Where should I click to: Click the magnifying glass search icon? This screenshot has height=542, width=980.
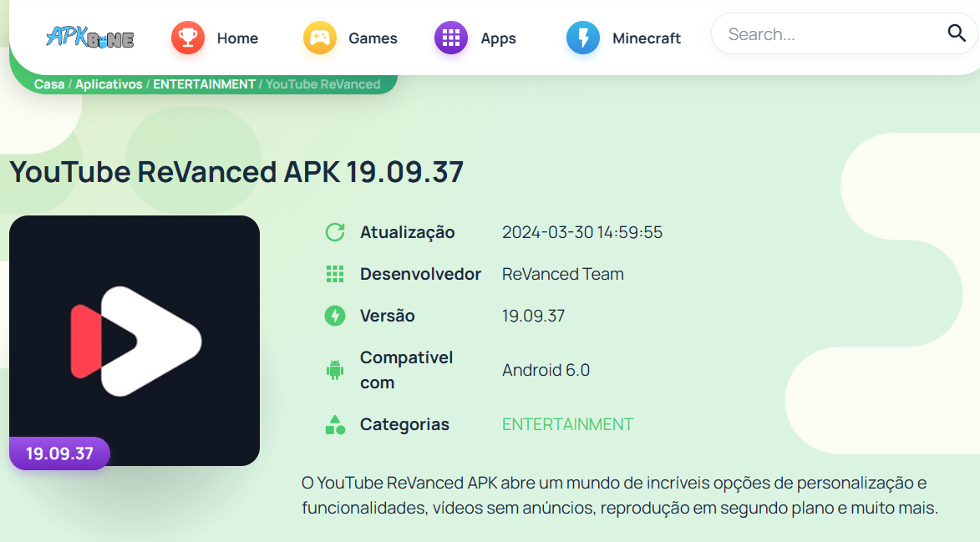(x=957, y=33)
